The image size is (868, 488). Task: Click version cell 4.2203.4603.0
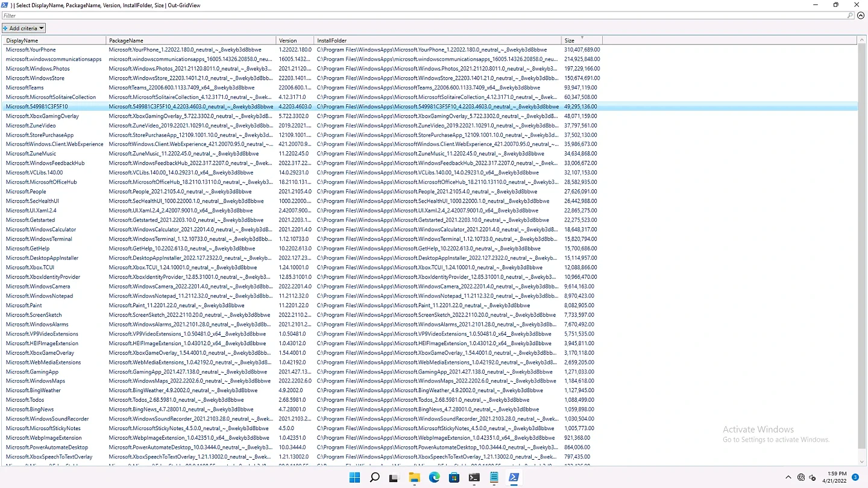click(295, 107)
